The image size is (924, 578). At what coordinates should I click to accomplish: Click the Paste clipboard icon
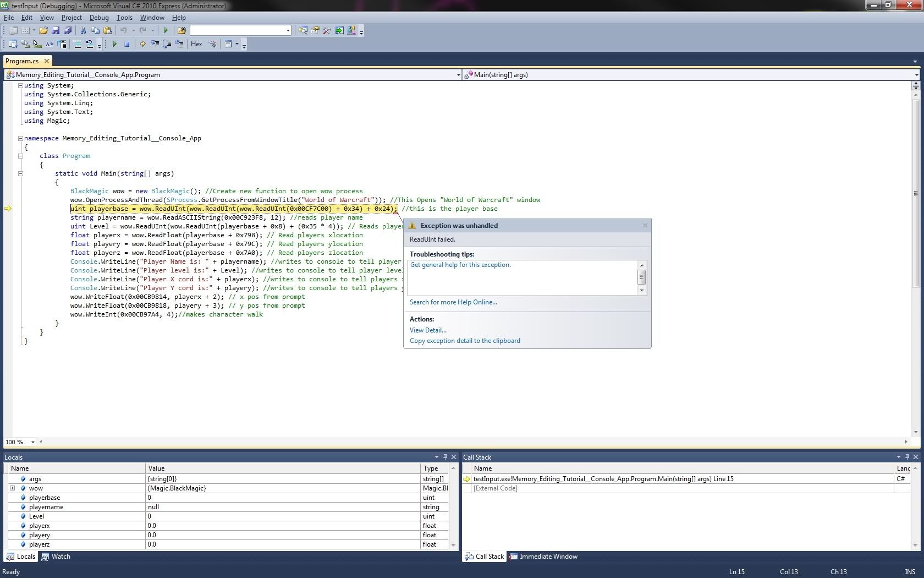pyautogui.click(x=108, y=30)
